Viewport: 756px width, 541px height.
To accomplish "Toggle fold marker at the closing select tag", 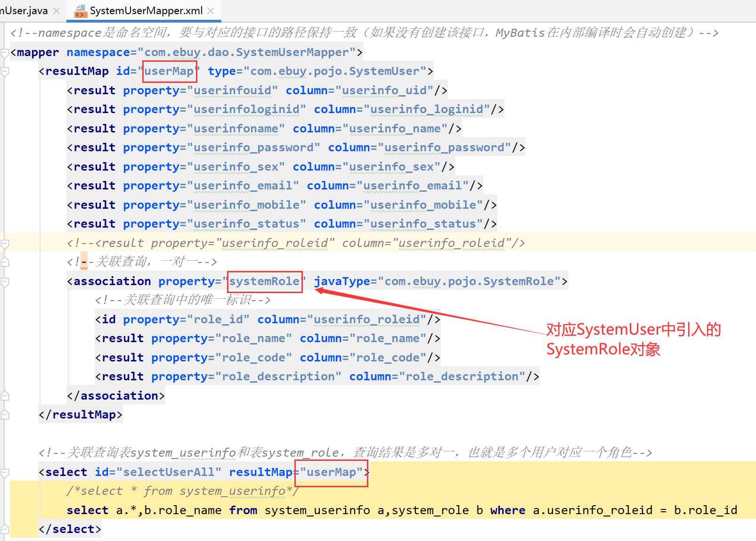I will click(x=5, y=529).
